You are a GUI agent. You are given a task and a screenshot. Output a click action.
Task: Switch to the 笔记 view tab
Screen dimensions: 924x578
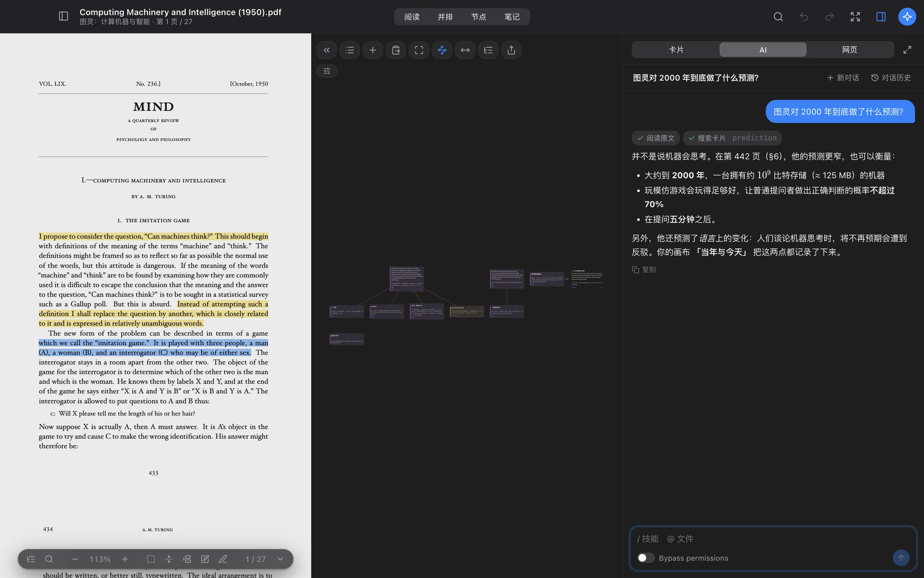[512, 17]
